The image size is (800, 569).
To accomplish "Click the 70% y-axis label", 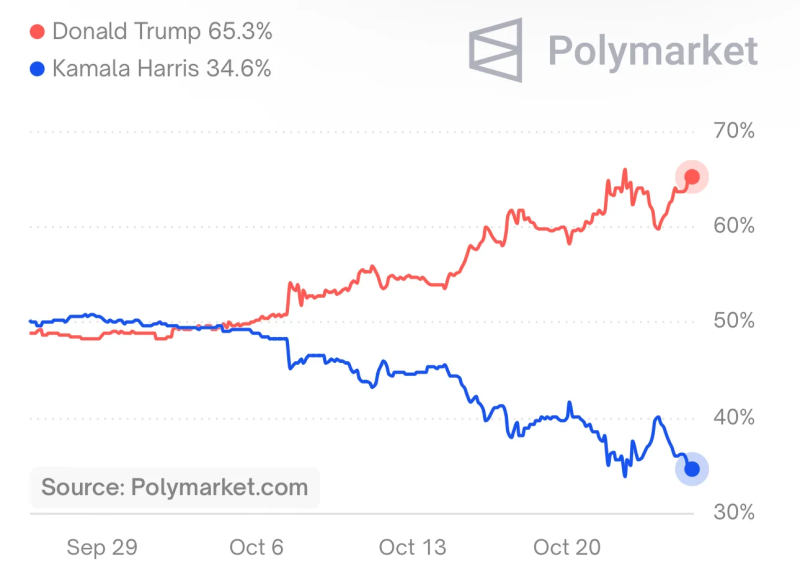I will point(733,131).
